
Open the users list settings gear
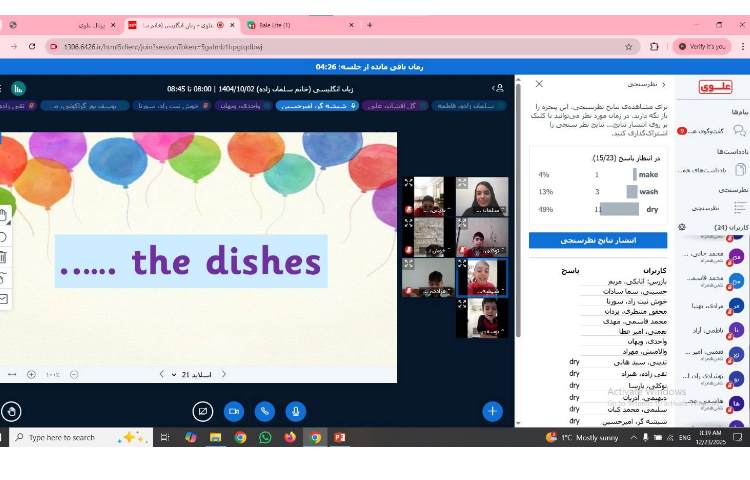[682, 227]
